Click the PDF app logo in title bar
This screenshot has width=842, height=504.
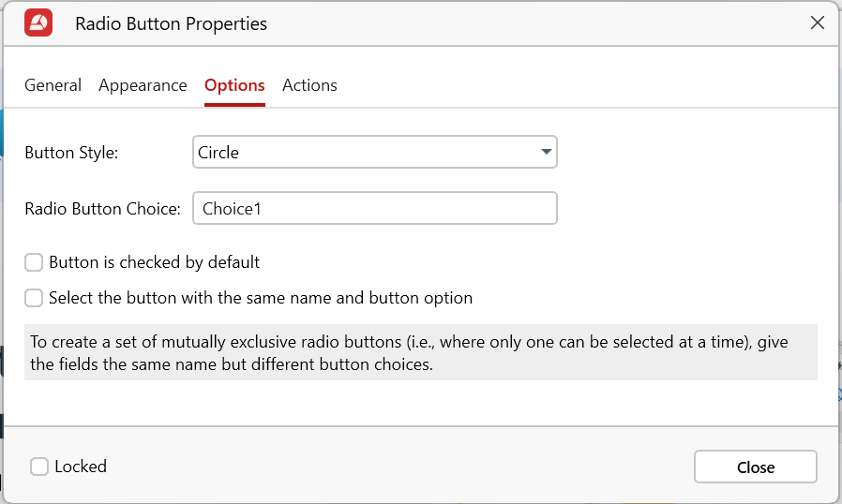point(38,23)
